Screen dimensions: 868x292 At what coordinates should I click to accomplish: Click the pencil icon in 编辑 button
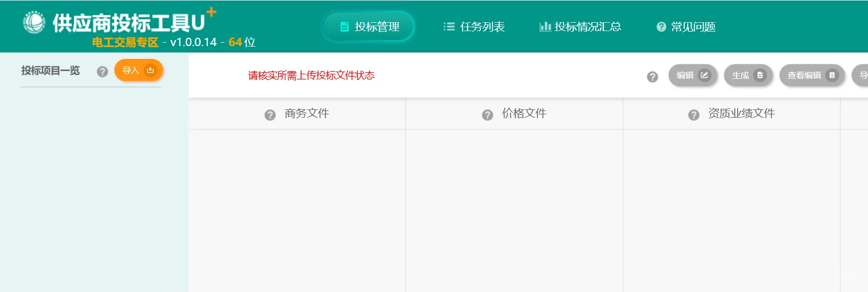coord(704,75)
